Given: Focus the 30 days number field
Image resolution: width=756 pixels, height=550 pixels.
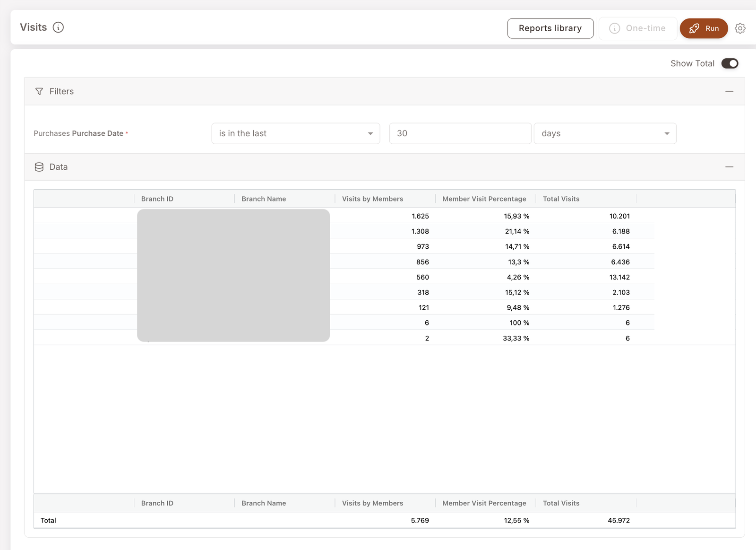Looking at the screenshot, I should click(x=460, y=133).
